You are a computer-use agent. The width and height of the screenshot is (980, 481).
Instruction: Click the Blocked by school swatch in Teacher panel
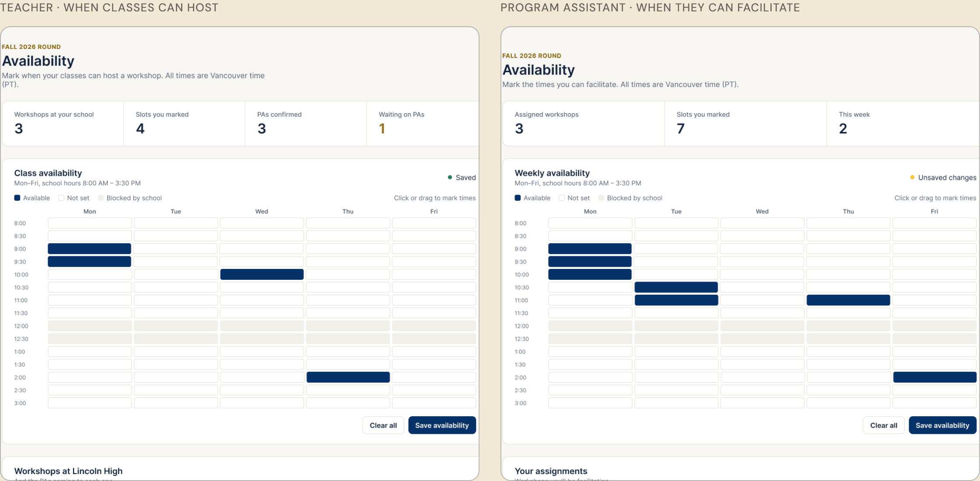coord(101,198)
